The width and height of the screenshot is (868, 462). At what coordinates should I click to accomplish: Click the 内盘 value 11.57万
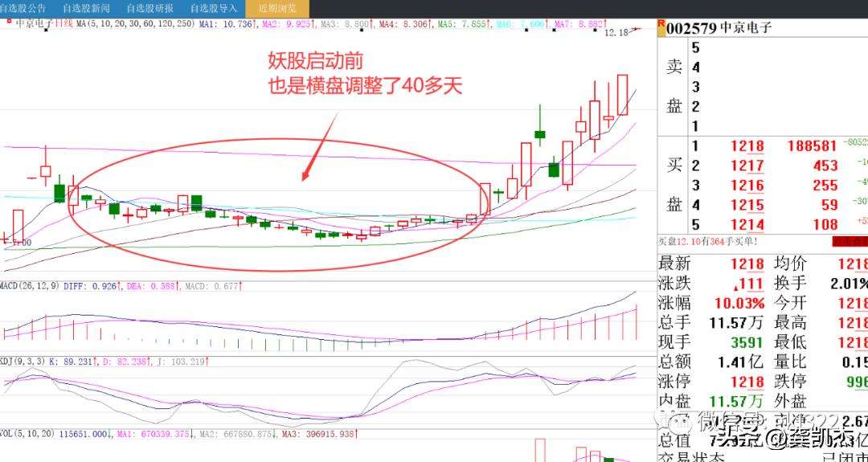point(735,401)
